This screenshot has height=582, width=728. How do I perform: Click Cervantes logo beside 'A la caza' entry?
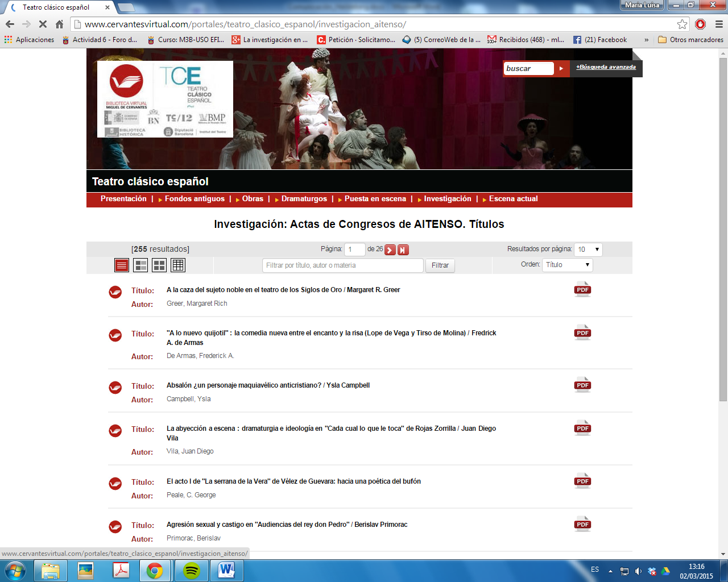click(x=115, y=292)
